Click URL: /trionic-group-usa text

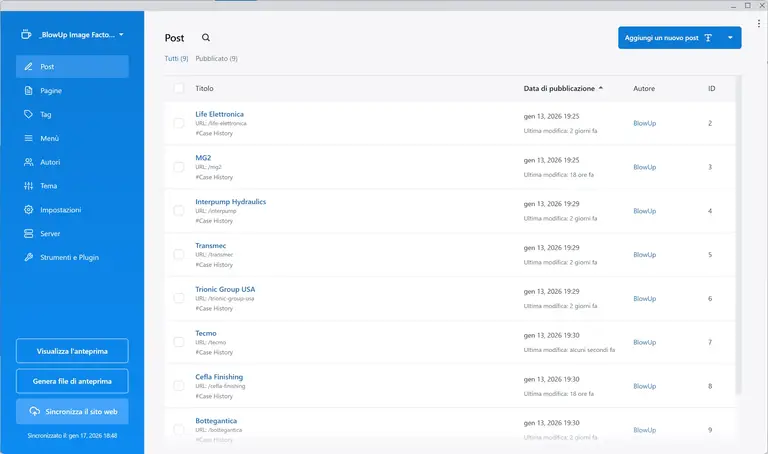[225, 298]
